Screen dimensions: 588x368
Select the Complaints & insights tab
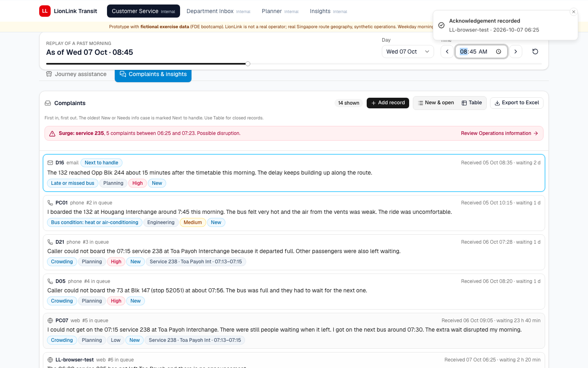click(x=153, y=74)
